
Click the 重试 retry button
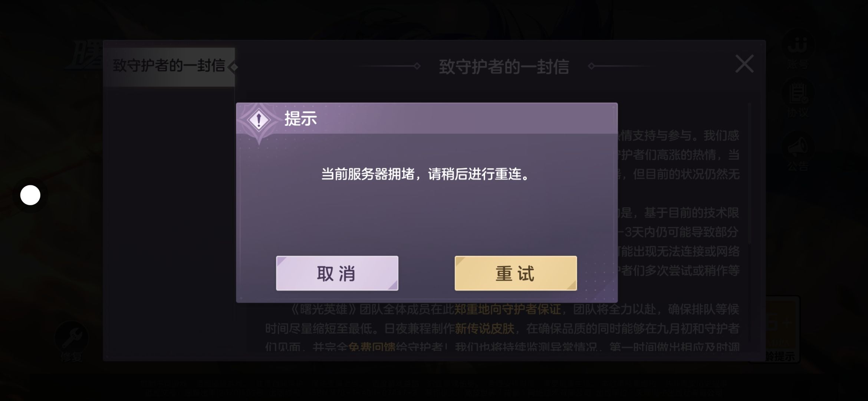point(516,273)
